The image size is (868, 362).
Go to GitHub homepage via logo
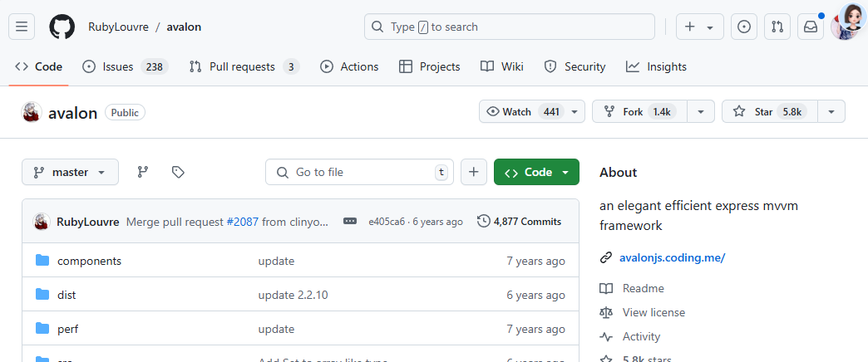click(62, 27)
